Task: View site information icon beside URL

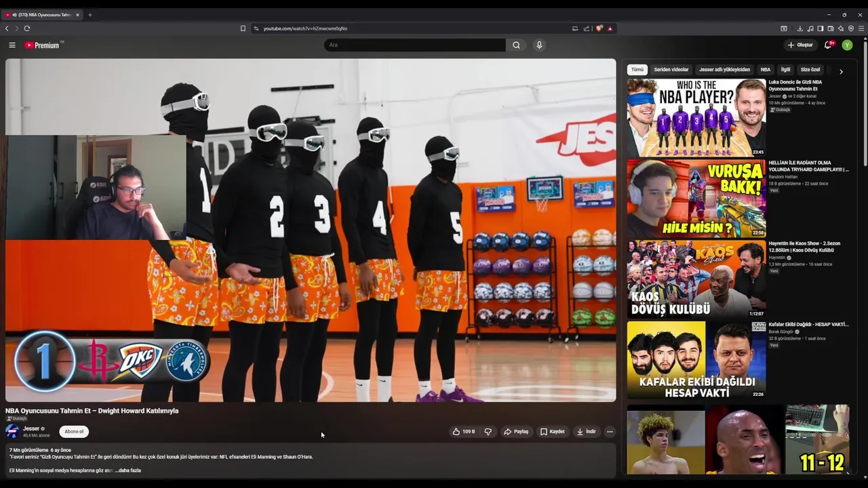Action: [256, 28]
